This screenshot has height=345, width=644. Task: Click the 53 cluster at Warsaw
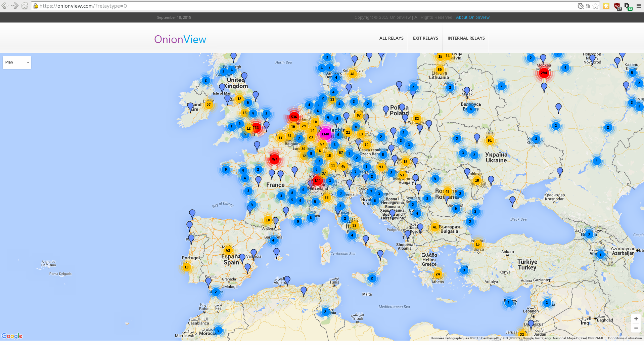[x=417, y=118]
